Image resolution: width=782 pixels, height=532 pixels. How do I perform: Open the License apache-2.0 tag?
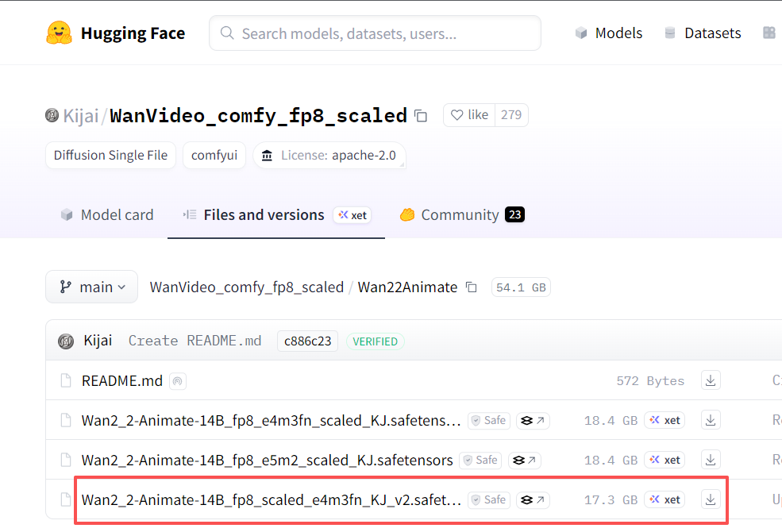tap(329, 155)
